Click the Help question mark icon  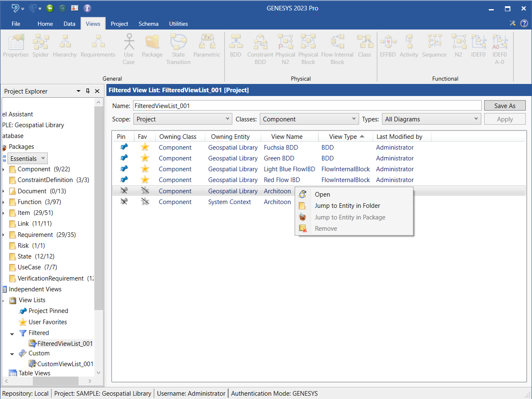524,23
